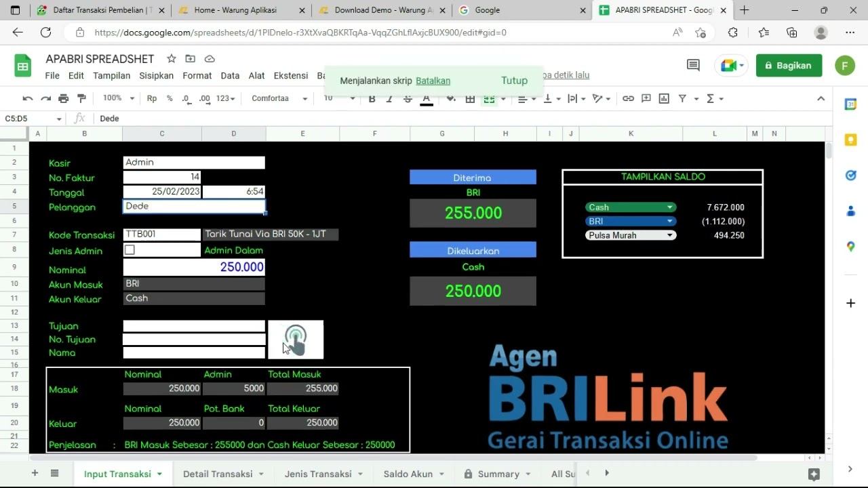The image size is (868, 488).
Task: Toggle the Jenis Admin checkbox
Action: point(130,250)
